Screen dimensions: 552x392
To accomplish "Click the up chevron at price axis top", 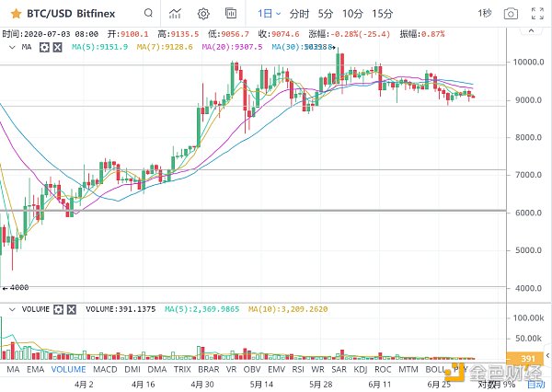I will (x=532, y=31).
